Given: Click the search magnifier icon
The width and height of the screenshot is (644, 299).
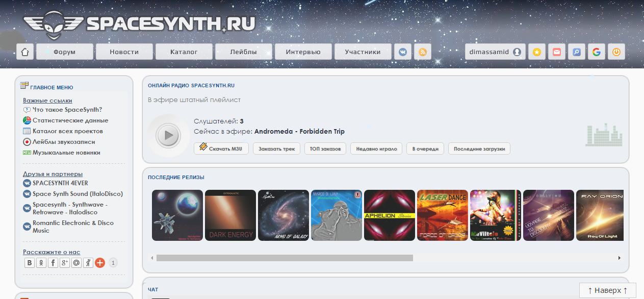Looking at the screenshot, I should pos(576,52).
